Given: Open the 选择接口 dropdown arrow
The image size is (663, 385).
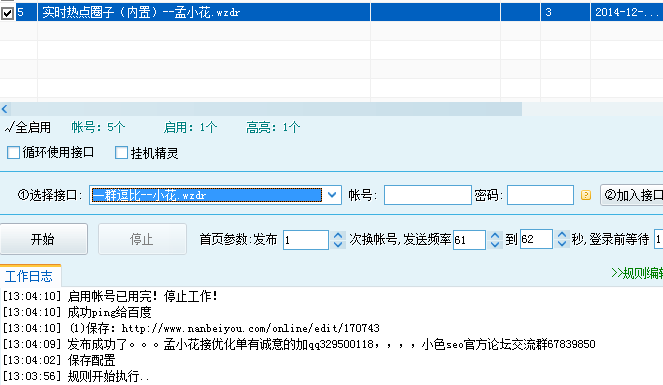Looking at the screenshot, I should (332, 195).
